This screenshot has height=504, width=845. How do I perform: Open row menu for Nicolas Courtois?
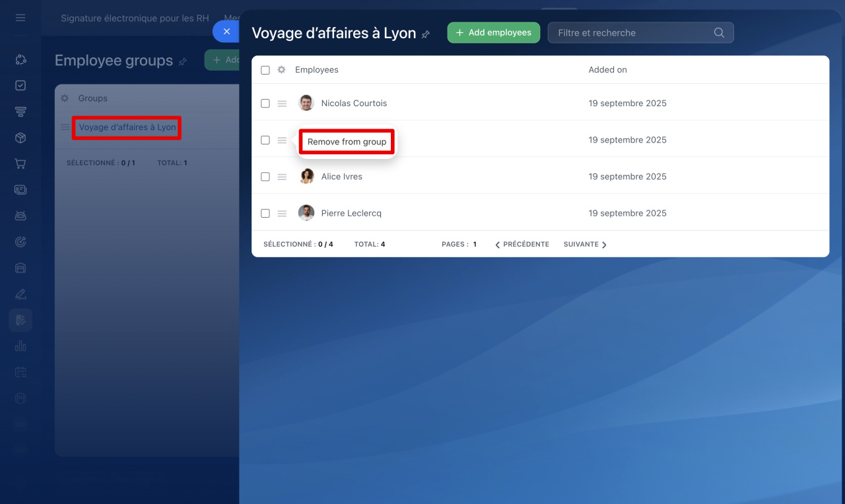(x=282, y=104)
